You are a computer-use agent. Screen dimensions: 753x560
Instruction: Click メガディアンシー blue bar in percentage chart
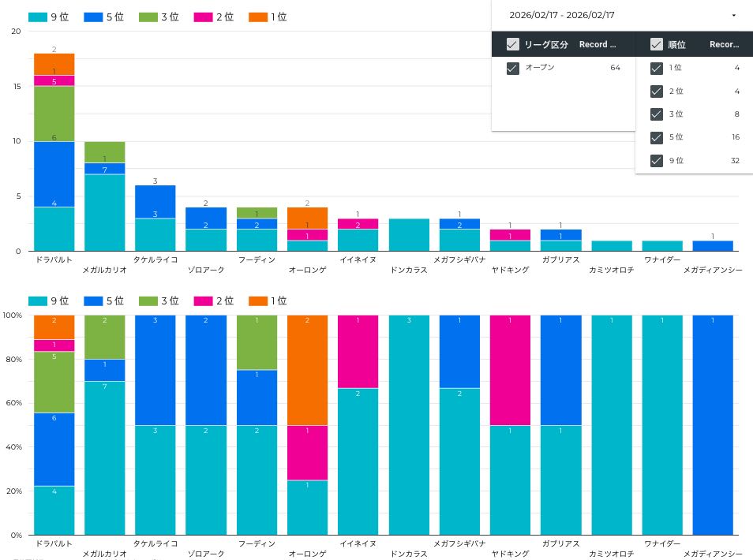713,426
